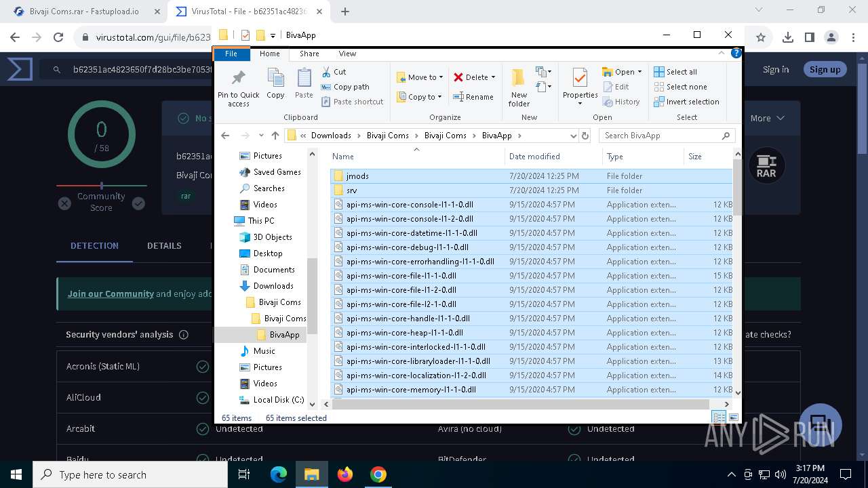Click Sign in link on VirusTotal
868x488 pixels.
[775, 69]
